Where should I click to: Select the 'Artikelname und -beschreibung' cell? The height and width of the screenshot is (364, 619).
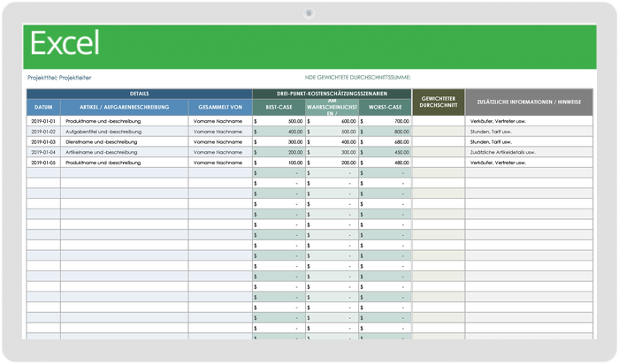pos(125,152)
